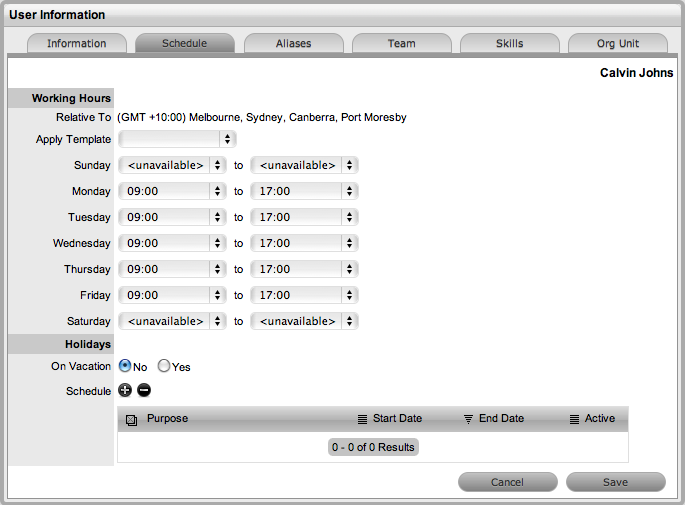Open Sunday end time dropdown
Image resolution: width=685 pixels, height=505 pixels.
[x=304, y=165]
